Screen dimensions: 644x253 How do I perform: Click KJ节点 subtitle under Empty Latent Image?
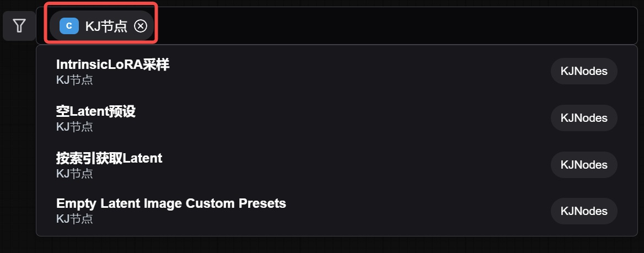point(74,219)
